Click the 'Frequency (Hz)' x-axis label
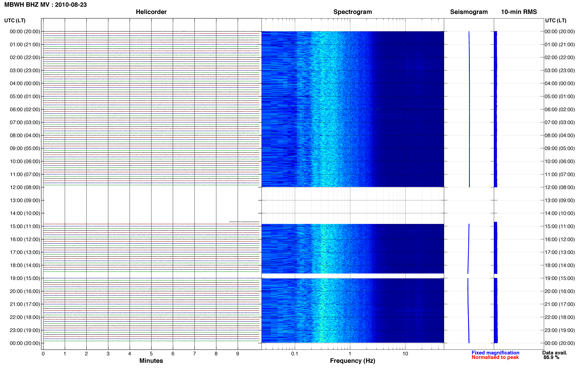 352,361
